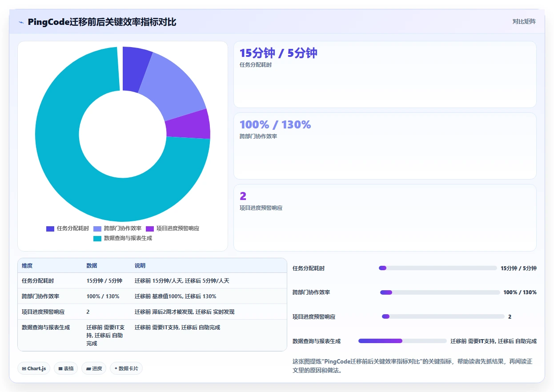Click the lightning icon beside the PingCode title
Image resolution: width=554 pixels, height=392 pixels.
click(21, 22)
